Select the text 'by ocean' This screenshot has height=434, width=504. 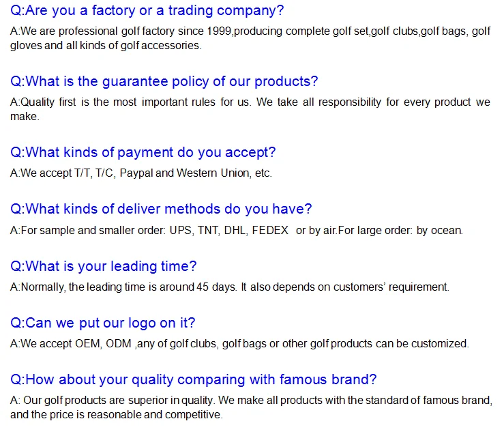coord(439,231)
